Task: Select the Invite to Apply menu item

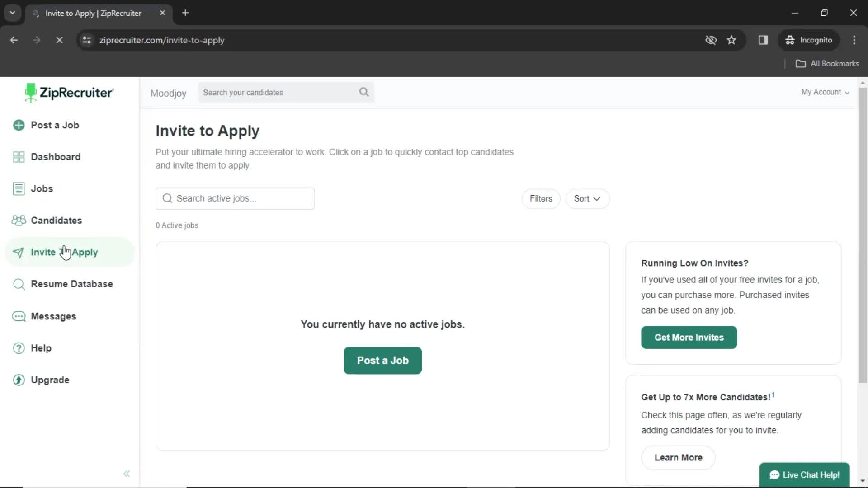Action: point(64,252)
